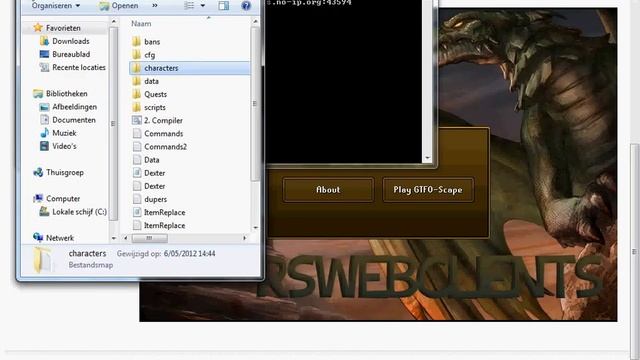Image resolution: width=640 pixels, height=360 pixels.
Task: Select Computer in navigation pane
Action: [x=63, y=198]
